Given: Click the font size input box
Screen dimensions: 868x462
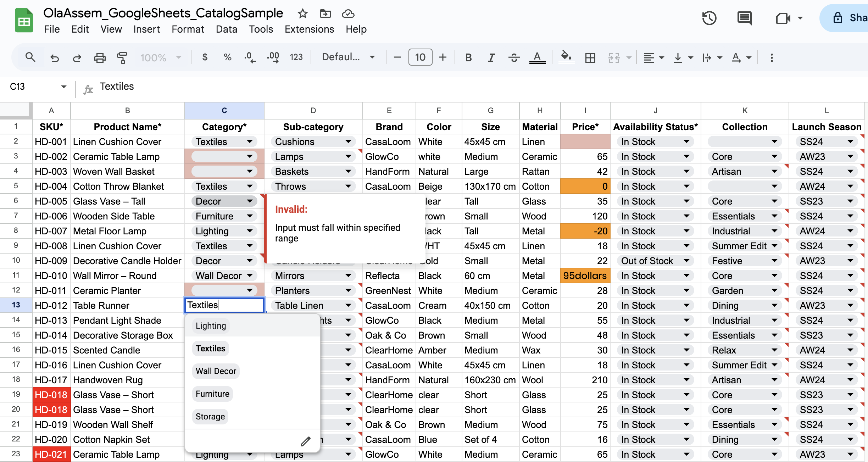Looking at the screenshot, I should 420,57.
